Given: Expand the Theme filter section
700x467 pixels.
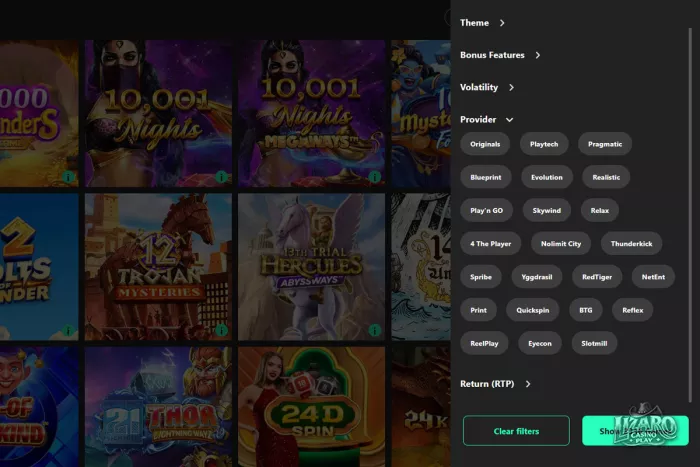Looking at the screenshot, I should 482,23.
